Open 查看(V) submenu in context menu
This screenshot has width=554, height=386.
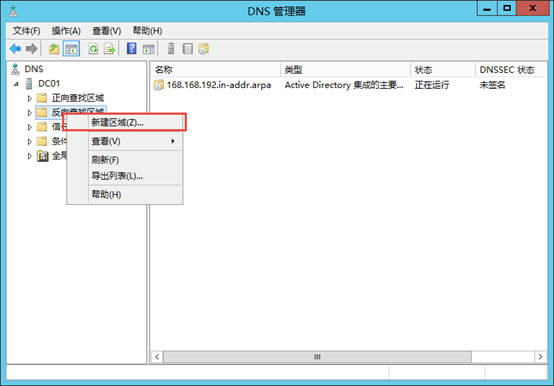coord(125,141)
